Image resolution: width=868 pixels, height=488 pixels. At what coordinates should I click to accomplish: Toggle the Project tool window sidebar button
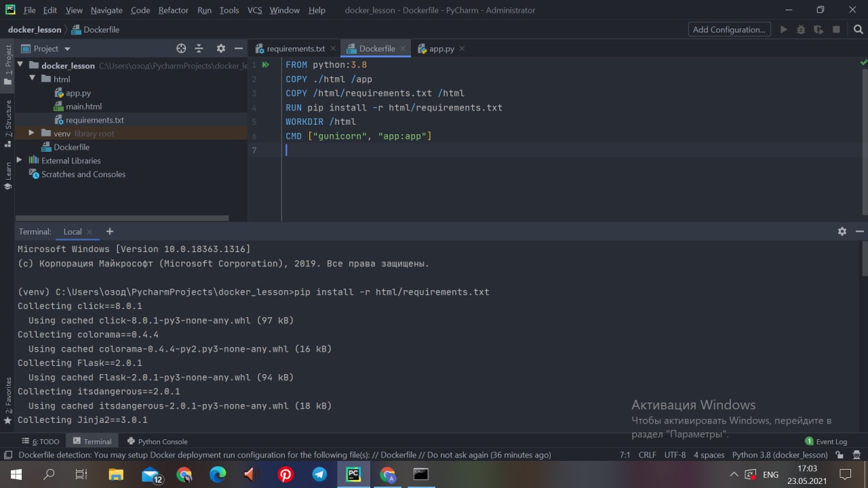pyautogui.click(x=7, y=64)
